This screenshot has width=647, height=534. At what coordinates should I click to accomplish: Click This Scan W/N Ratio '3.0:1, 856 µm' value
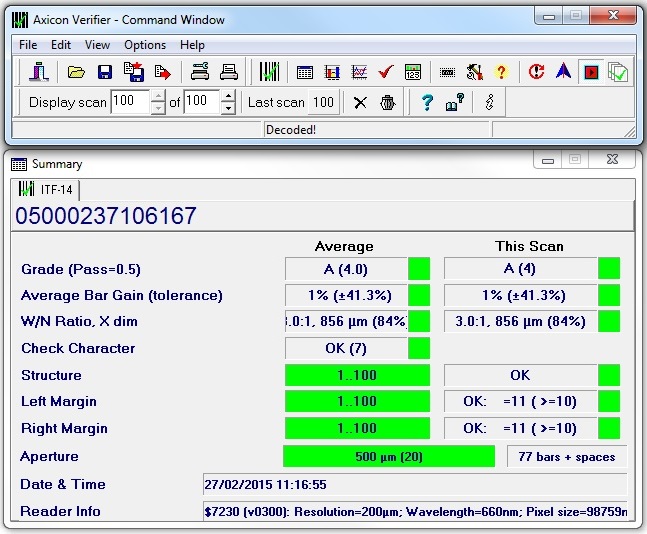[520, 321]
